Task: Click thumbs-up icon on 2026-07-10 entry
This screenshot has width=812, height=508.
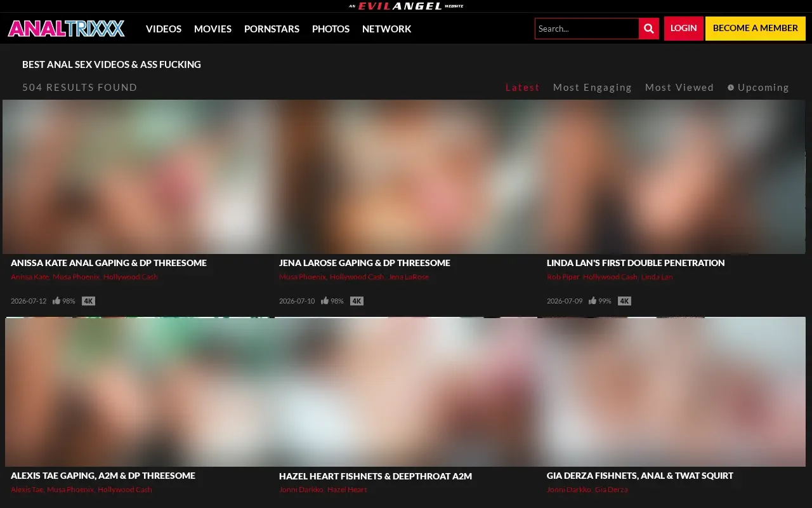Action: coord(325,300)
